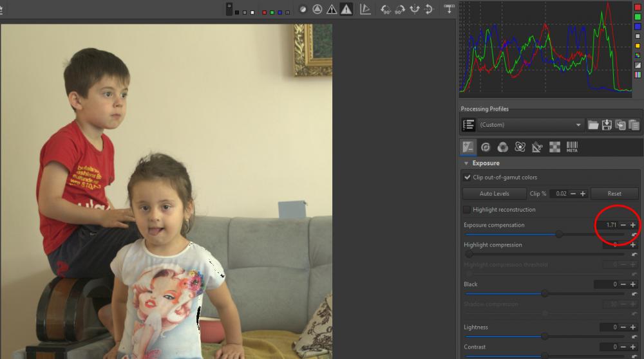Switch to the Transform tab
Image resolution: width=644 pixels, height=359 pixels.
[537, 147]
